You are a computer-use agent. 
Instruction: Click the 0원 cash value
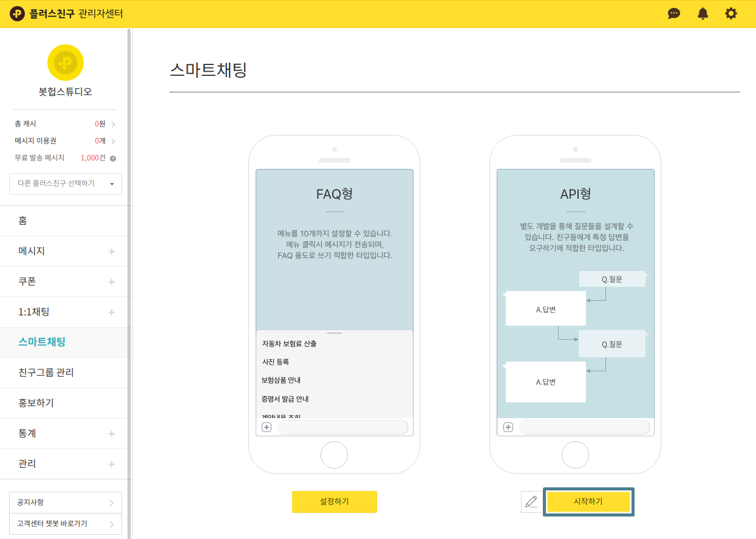tap(100, 124)
